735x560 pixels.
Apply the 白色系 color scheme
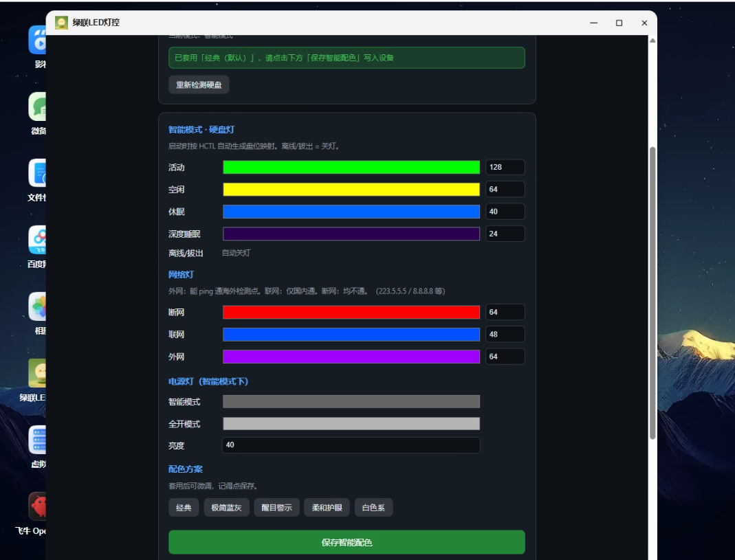tap(373, 508)
